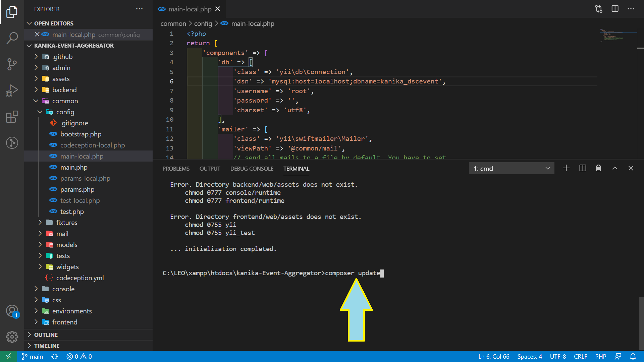The image size is (644, 362).
Task: Open the Extensions view
Action: pyautogui.click(x=12, y=117)
